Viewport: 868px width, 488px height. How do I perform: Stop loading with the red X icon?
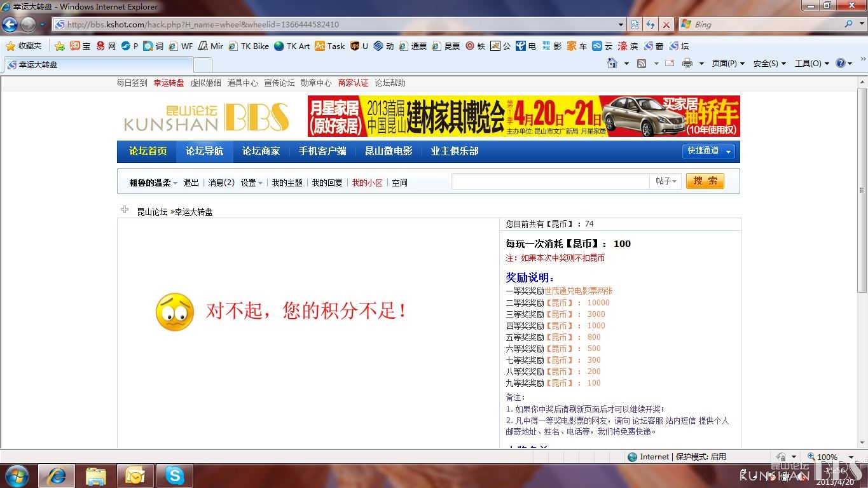[666, 25]
